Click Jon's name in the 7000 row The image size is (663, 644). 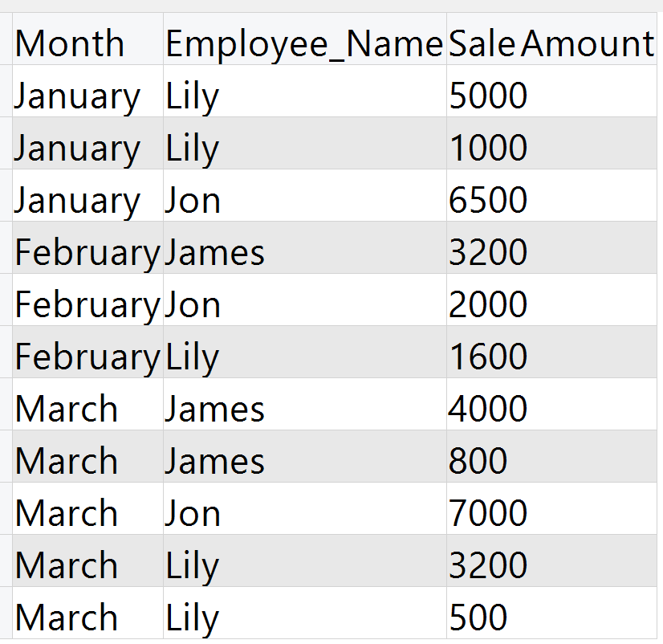[x=193, y=514]
